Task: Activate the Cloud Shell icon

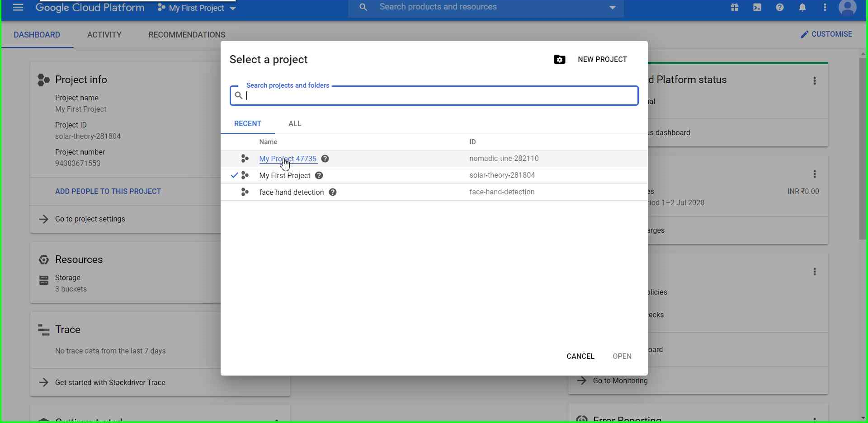Action: pos(757,7)
